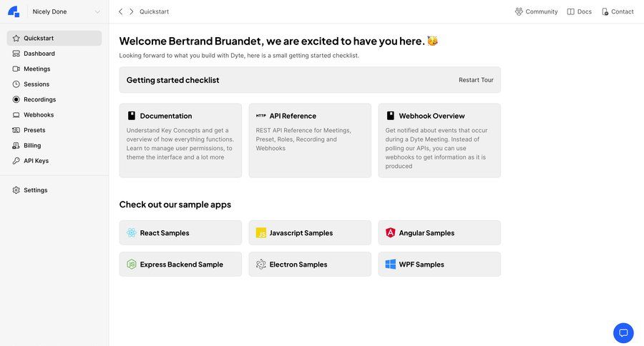Click the yellow JS logo icon
This screenshot has height=346, width=644.
pyautogui.click(x=260, y=233)
